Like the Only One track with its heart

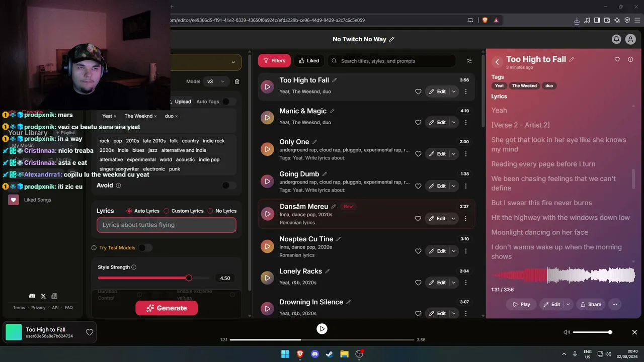418,154
